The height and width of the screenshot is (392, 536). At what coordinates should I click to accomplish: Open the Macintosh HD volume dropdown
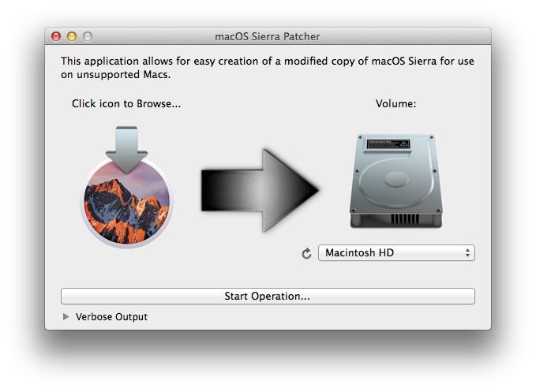tap(396, 253)
